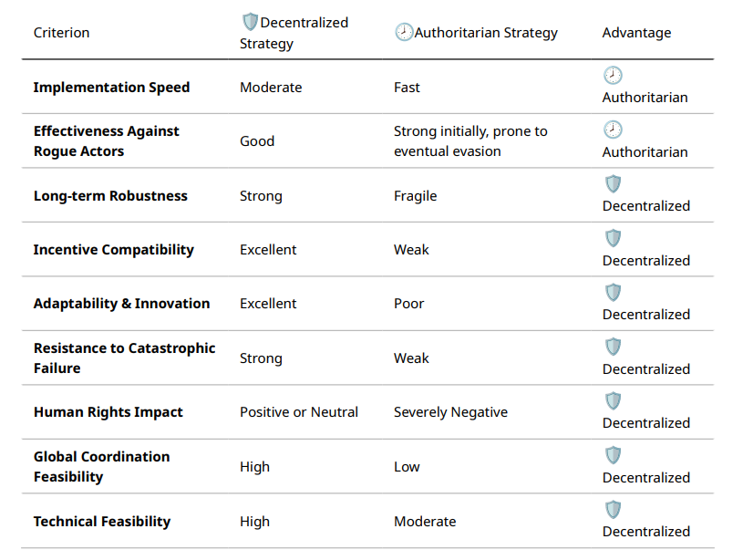Click the 'Positive or Neutral' cell
Viewport: 743px width, 560px height.
pos(299,412)
